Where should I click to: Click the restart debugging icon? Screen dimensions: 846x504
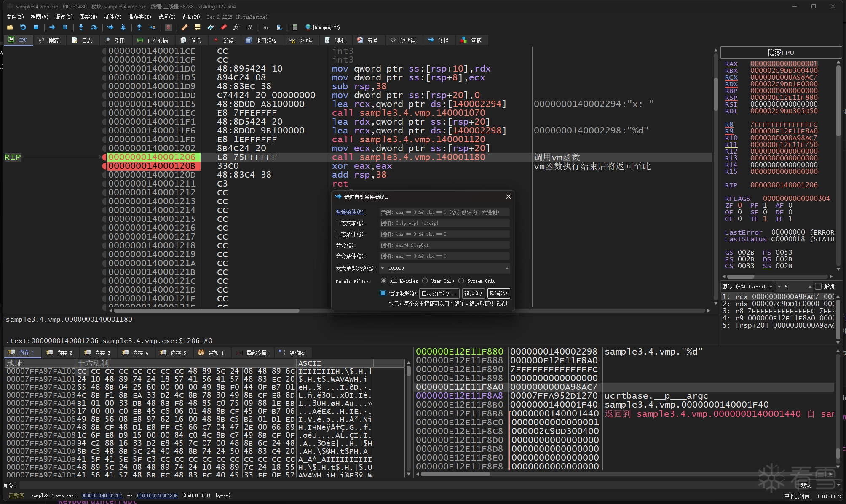[23, 27]
